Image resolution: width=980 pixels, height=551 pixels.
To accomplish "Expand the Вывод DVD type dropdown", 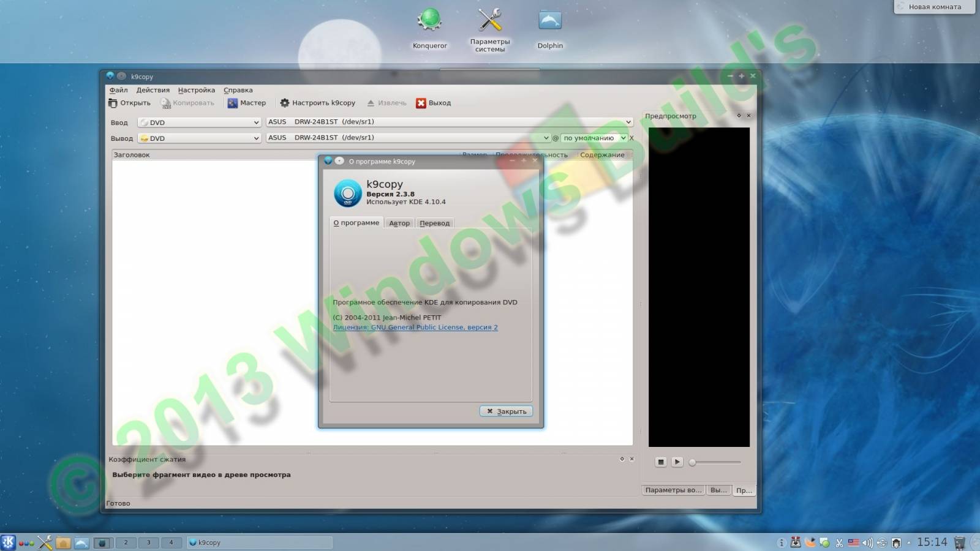I will [x=200, y=138].
